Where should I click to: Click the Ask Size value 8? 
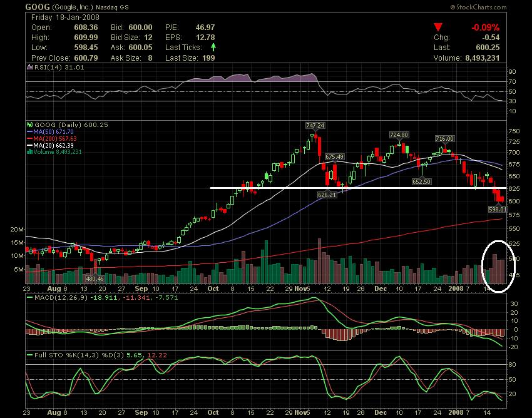point(150,58)
